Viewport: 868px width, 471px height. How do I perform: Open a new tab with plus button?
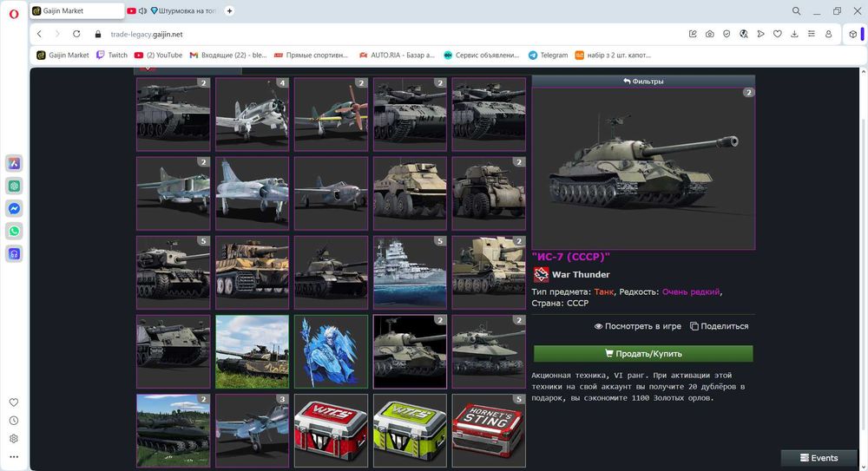(x=229, y=10)
